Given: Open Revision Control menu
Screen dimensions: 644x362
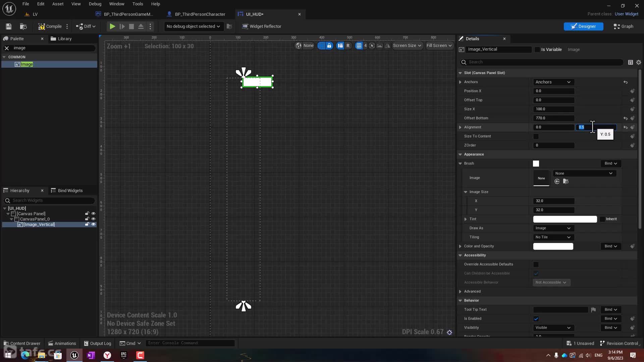Looking at the screenshot, I should (620, 343).
